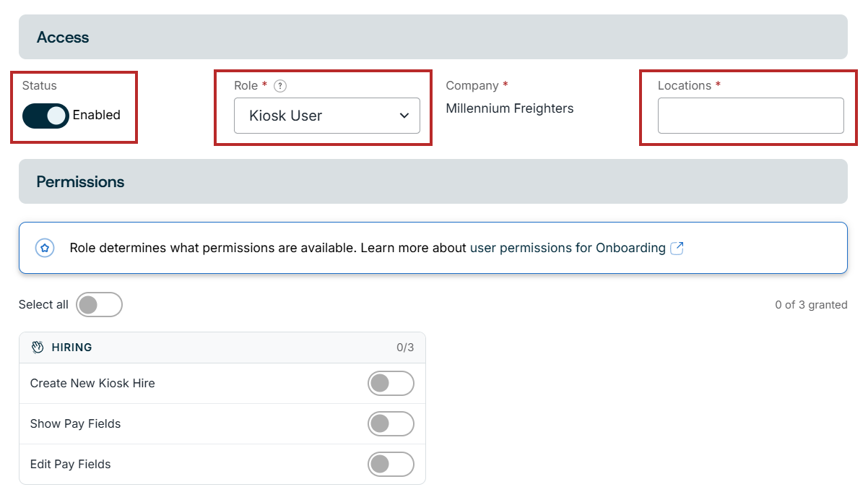Enable the Show Pay Fields toggle
This screenshot has height=500, width=868.
[391, 424]
